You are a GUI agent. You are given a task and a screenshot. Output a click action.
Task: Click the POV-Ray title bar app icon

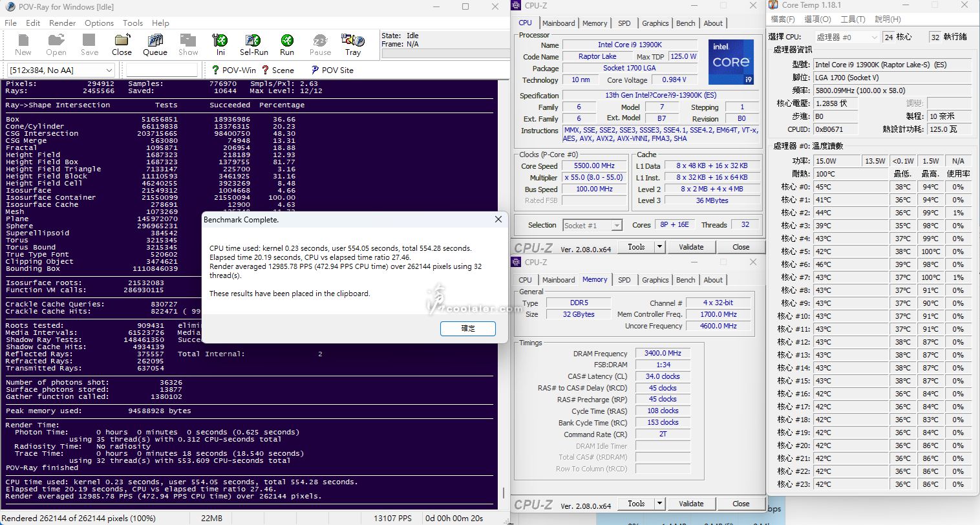pos(9,6)
